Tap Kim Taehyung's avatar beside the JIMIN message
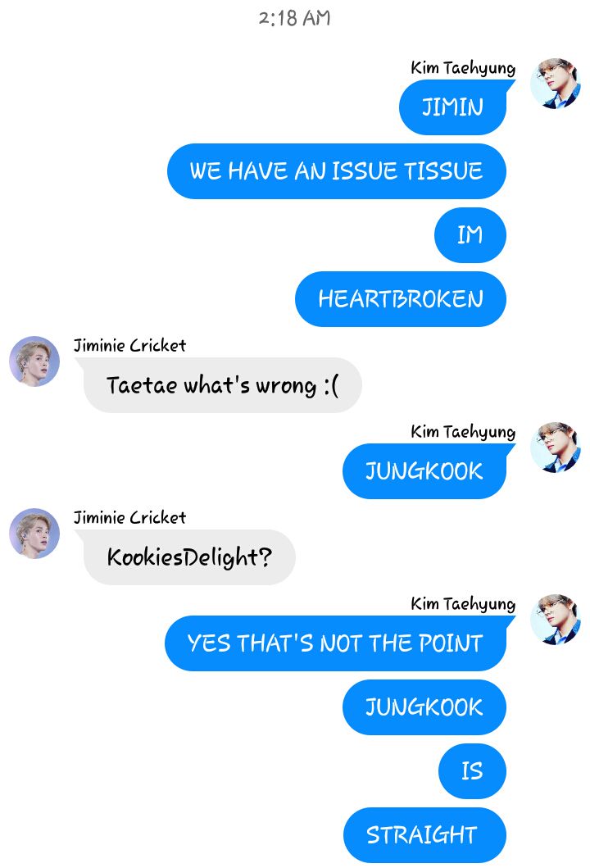The width and height of the screenshot is (590, 868). (555, 83)
